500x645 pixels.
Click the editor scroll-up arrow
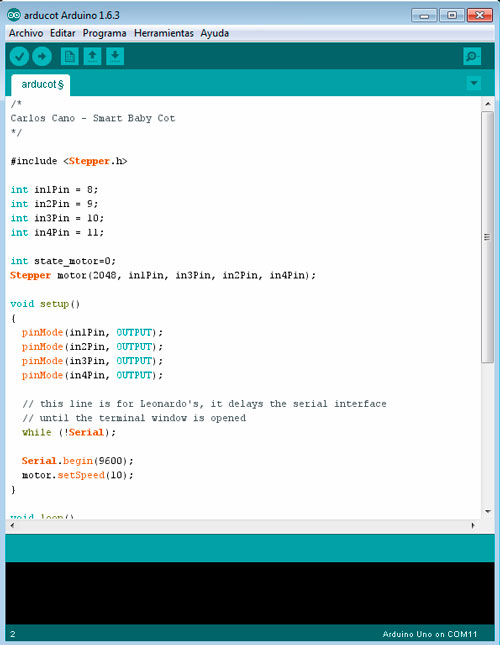pyautogui.click(x=488, y=104)
